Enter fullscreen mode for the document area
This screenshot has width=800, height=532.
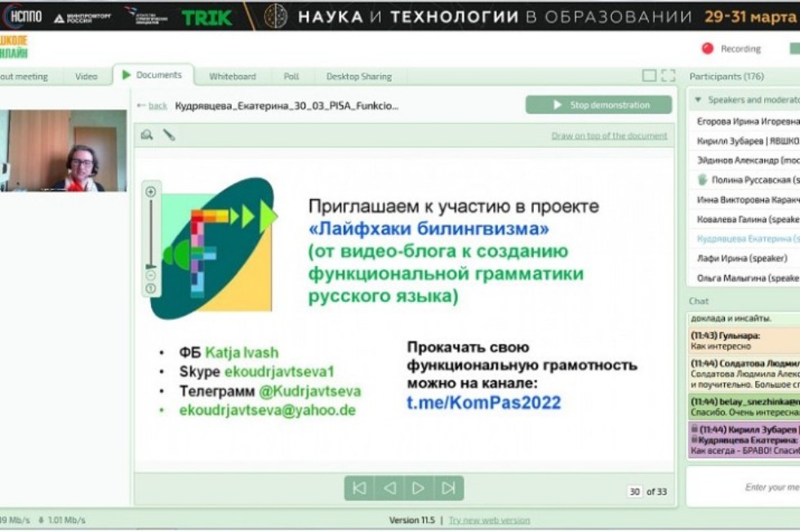(668, 76)
